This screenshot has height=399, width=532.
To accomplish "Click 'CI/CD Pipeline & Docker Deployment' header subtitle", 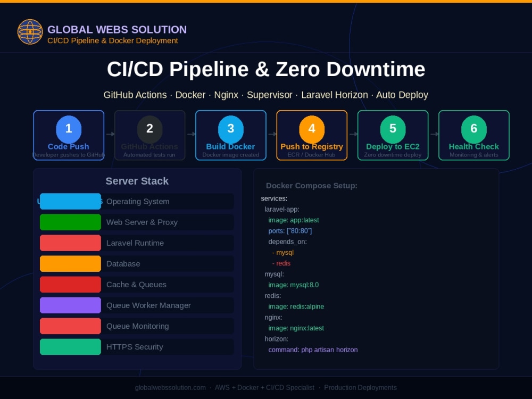I will tap(113, 41).
